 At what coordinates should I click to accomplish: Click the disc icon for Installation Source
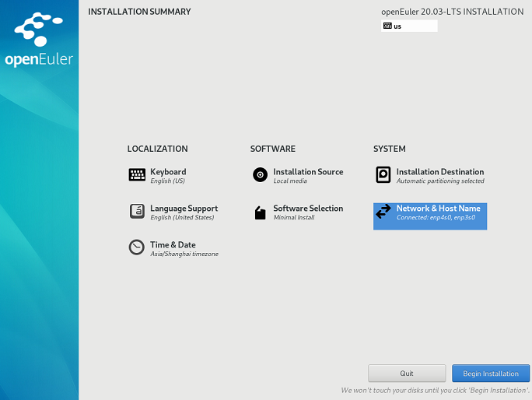coord(260,175)
